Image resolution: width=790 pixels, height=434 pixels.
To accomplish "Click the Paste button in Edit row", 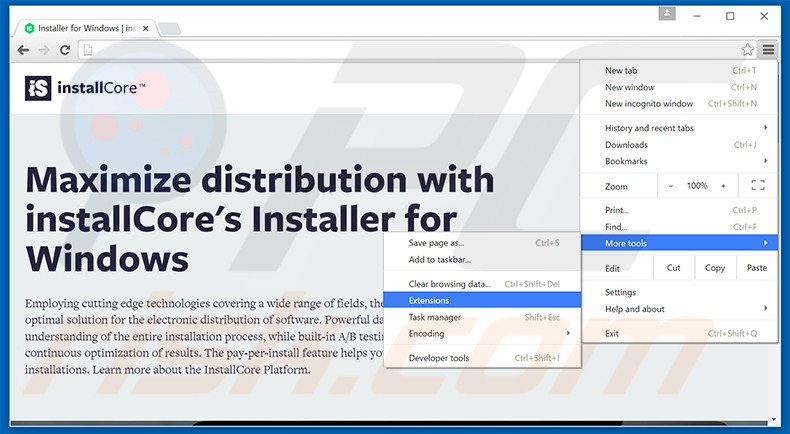I will click(x=757, y=268).
